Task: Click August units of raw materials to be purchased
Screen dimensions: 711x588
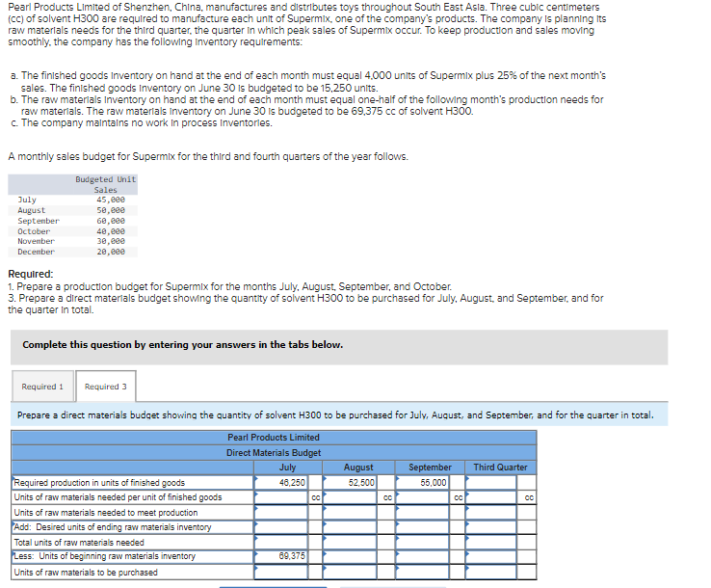Action: [350, 572]
